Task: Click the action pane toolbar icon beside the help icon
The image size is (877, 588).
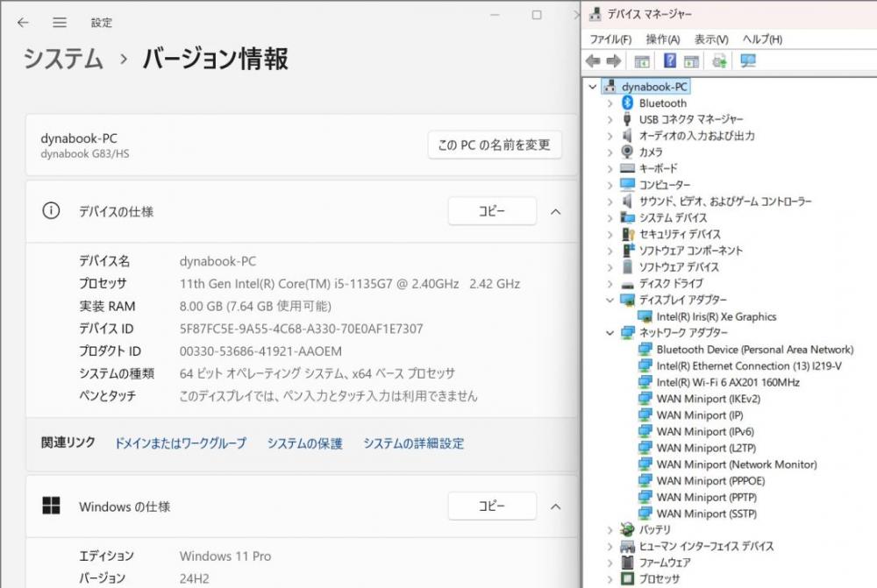Action: click(x=691, y=61)
